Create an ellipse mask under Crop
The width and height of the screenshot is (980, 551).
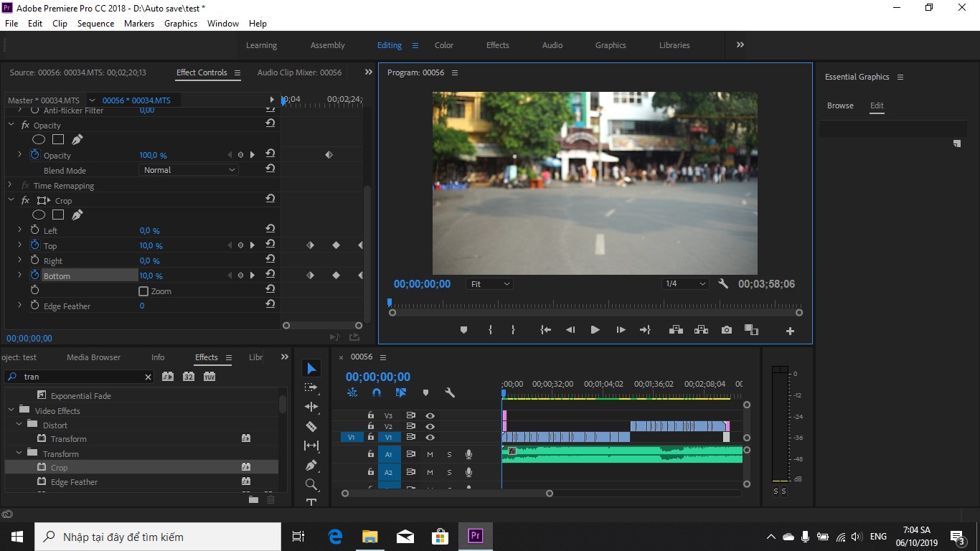(x=39, y=215)
